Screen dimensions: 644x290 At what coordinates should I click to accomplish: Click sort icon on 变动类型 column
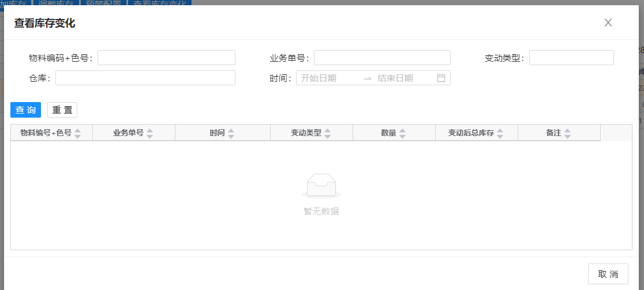(328, 133)
